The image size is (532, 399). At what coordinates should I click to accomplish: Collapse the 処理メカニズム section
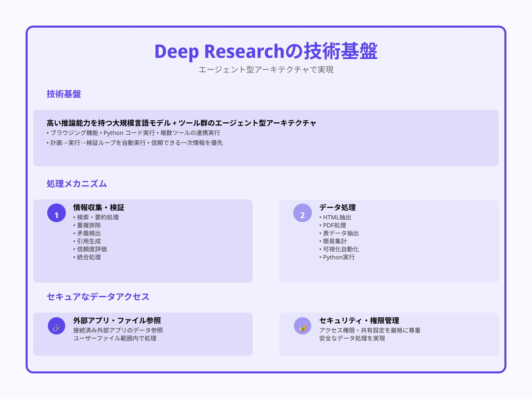[76, 183]
